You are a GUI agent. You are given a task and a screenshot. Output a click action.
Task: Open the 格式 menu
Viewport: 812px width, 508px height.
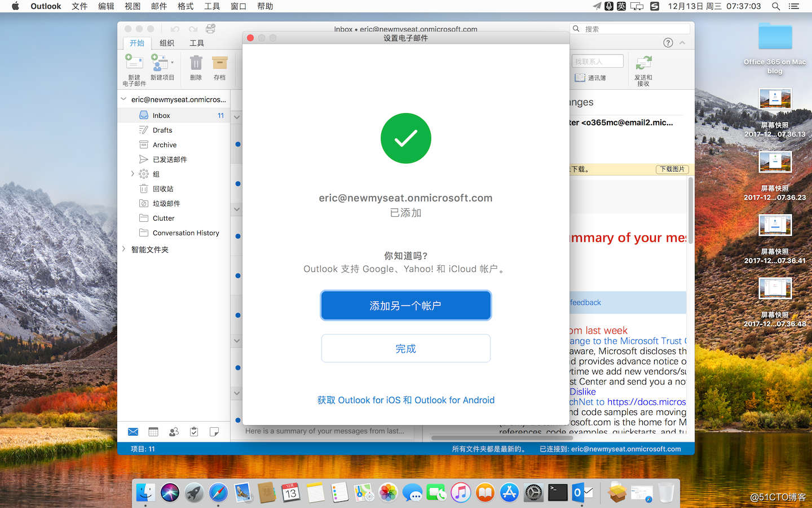(186, 6)
